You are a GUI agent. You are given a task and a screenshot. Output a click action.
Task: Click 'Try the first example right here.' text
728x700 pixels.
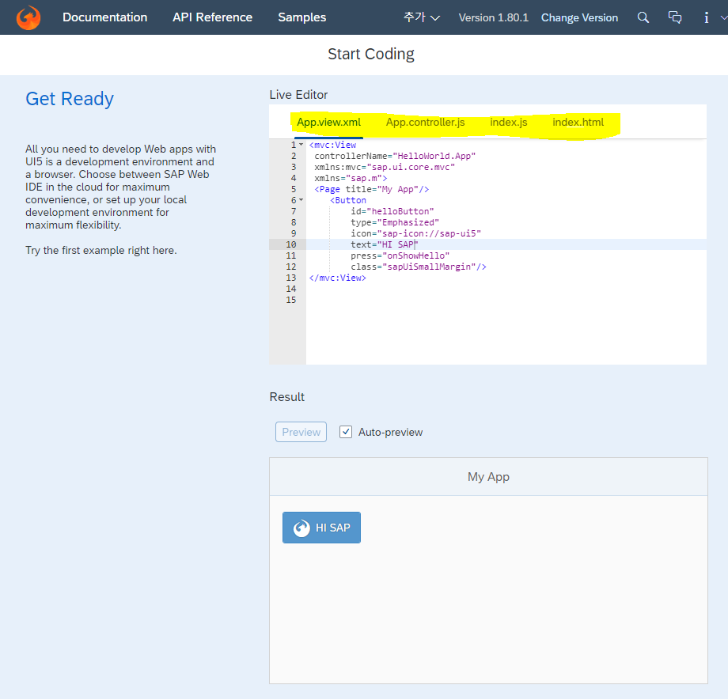(101, 250)
